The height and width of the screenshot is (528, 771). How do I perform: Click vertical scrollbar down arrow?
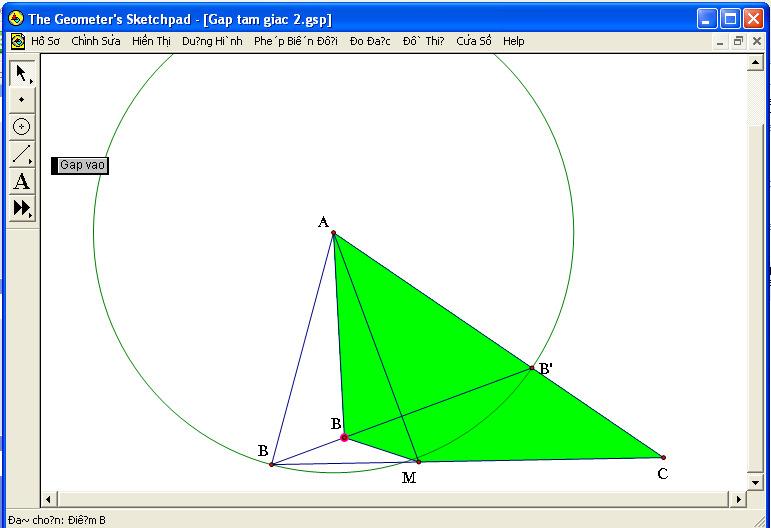(x=755, y=483)
